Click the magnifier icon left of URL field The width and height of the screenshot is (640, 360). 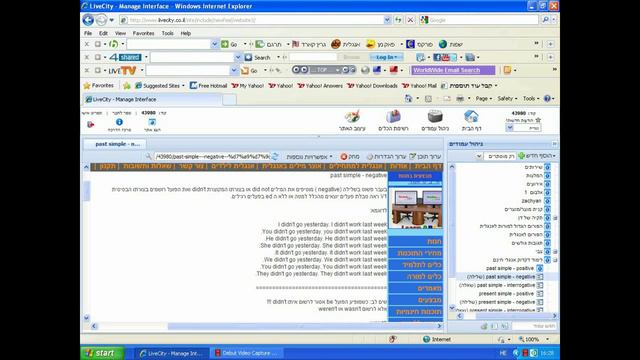[149, 156]
